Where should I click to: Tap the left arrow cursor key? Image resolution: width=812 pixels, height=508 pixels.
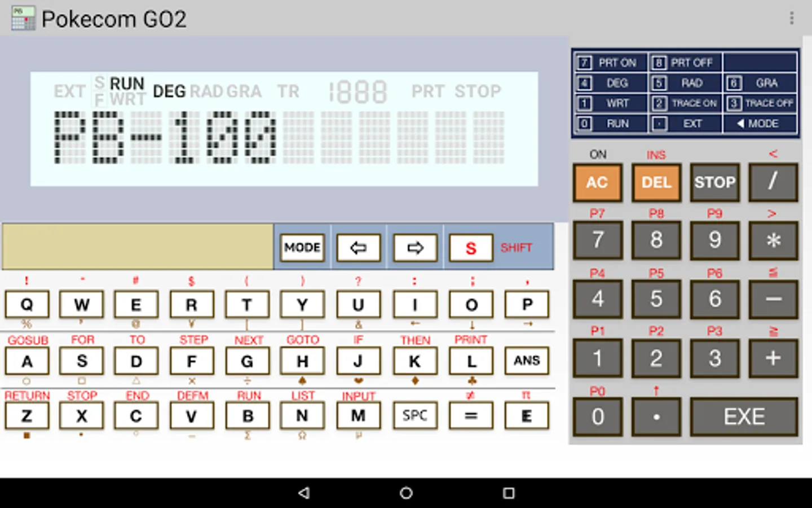click(x=359, y=247)
